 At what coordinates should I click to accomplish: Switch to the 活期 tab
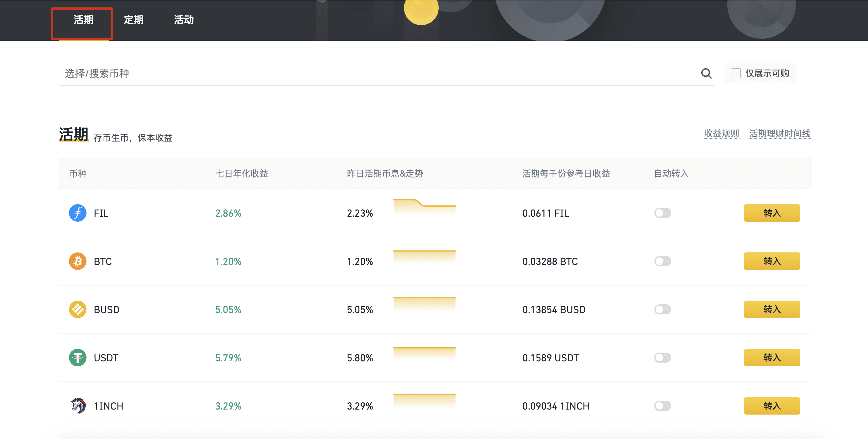click(x=83, y=20)
